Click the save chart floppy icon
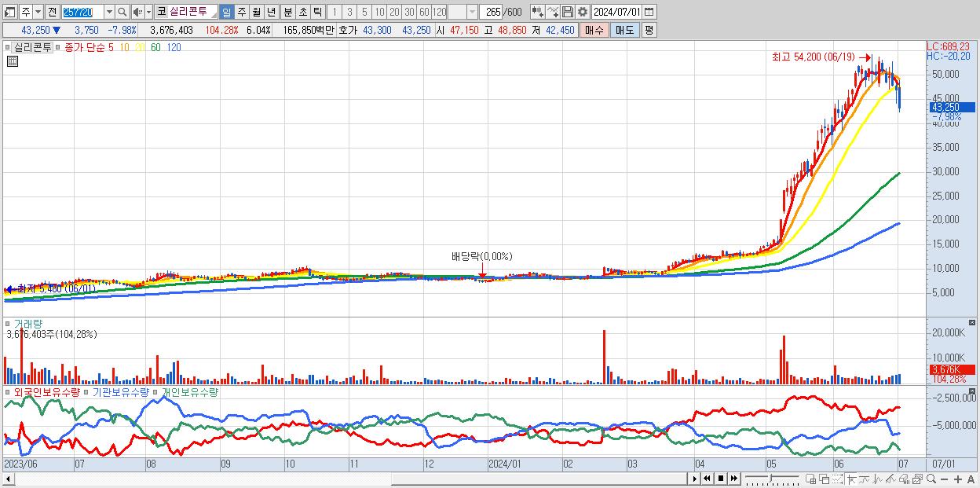Image resolution: width=980 pixels, height=488 pixels. click(568, 12)
